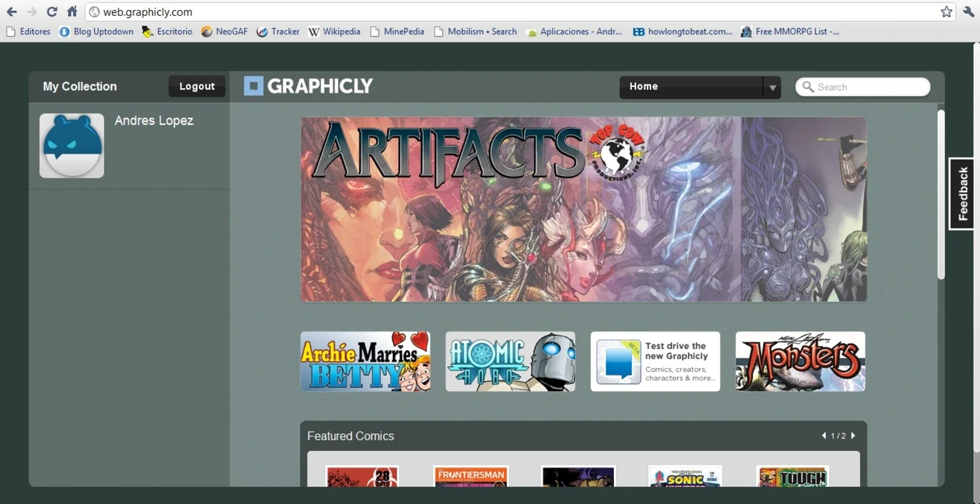Click the Graphicly page inner scrollbar
This screenshot has width=980, height=504.
point(941,195)
